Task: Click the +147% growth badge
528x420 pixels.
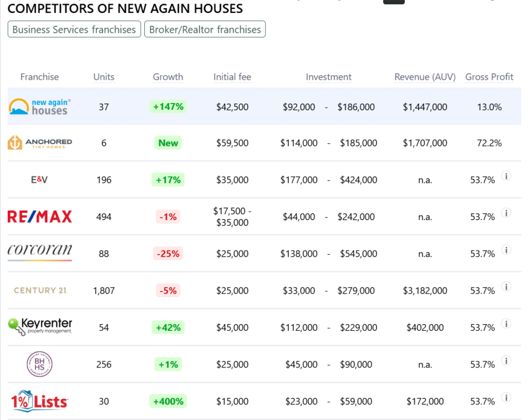Action: coord(168,107)
